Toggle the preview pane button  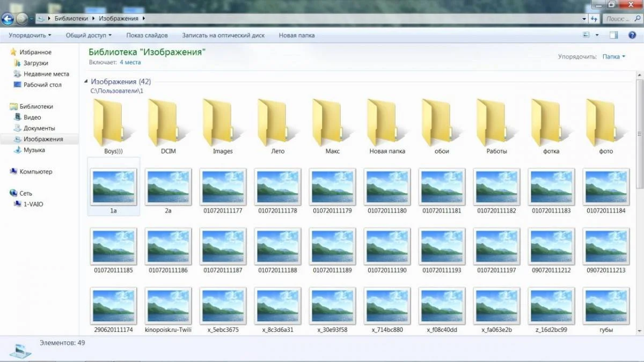coord(614,35)
